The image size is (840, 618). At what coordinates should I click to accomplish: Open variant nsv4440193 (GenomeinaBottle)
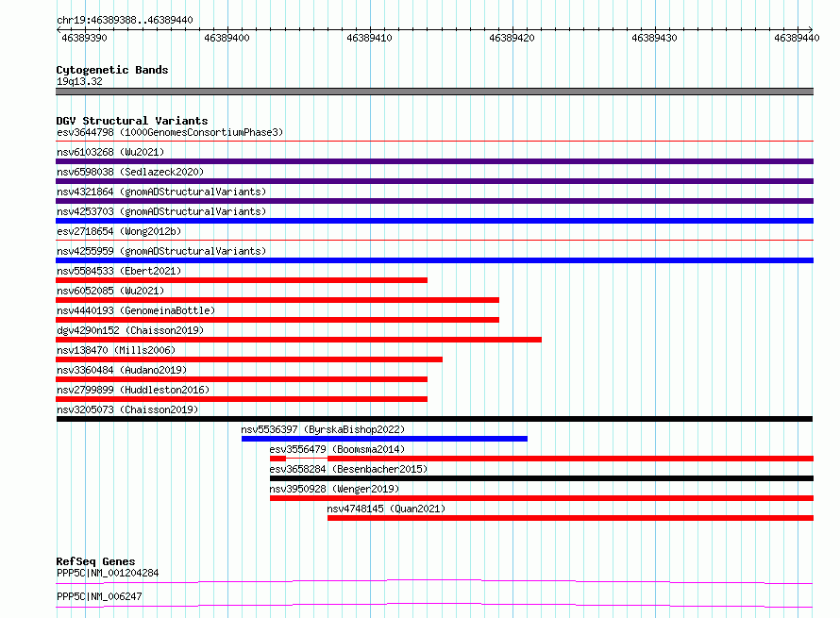(136, 310)
